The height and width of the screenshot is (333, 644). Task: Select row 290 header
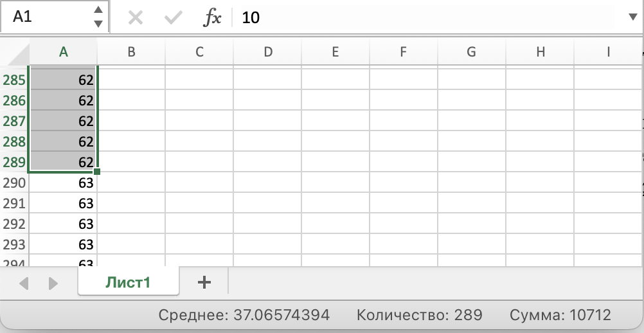pyautogui.click(x=14, y=183)
